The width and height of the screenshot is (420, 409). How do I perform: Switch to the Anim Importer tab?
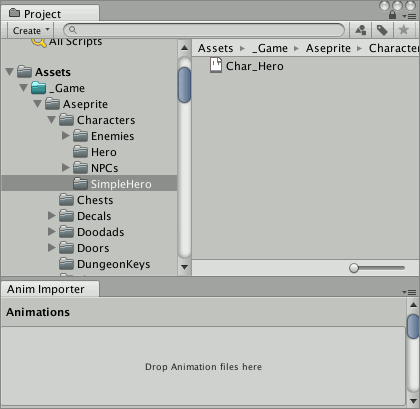point(50,289)
